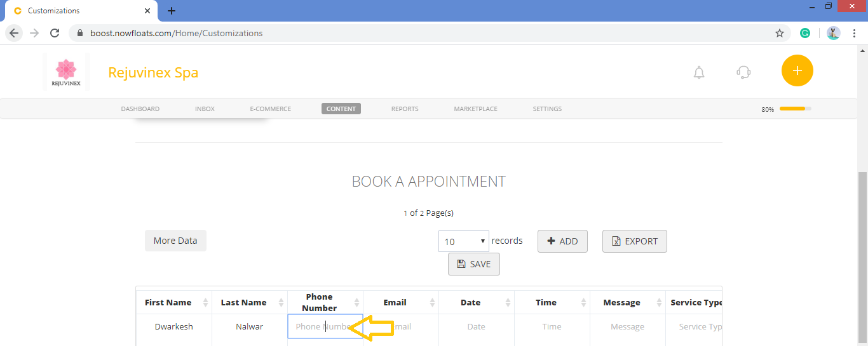
Task: Click the Rejuvinex Spa title
Action: (153, 72)
